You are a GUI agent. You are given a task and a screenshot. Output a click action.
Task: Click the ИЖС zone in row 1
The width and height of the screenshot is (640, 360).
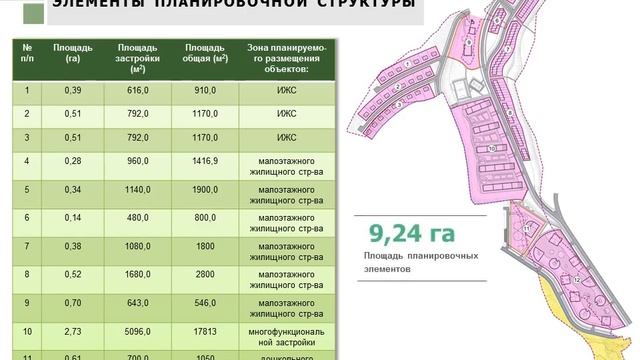point(287,90)
